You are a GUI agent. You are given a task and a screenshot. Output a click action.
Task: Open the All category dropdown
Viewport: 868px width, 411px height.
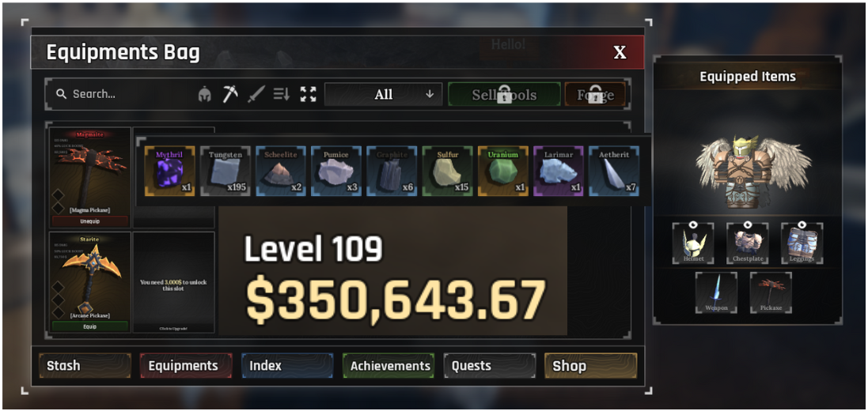coord(384,95)
